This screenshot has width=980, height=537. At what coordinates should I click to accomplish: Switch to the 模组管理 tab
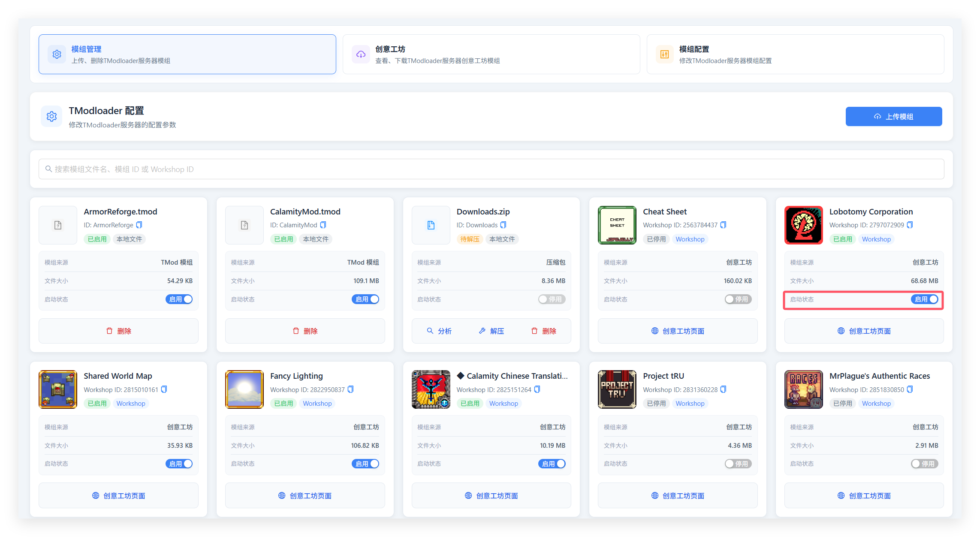coord(187,54)
